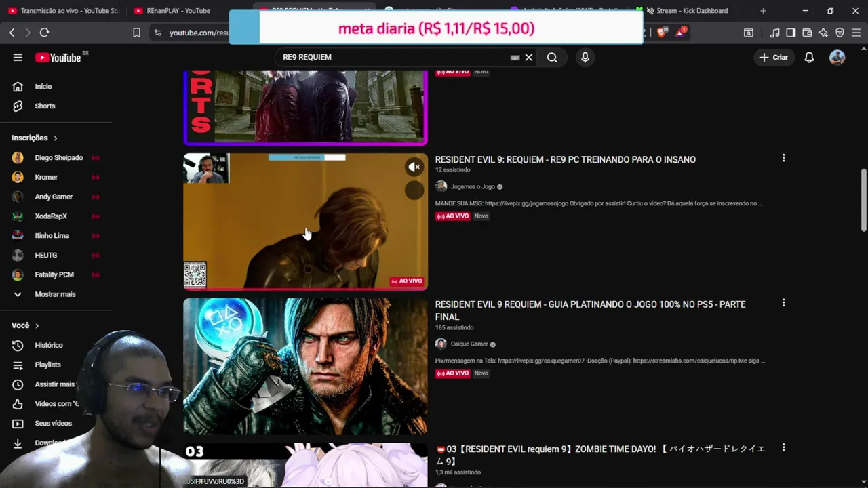Open the tab search toolbar icon
Image resolution: width=868 pixels, height=488 pixels.
point(748,33)
